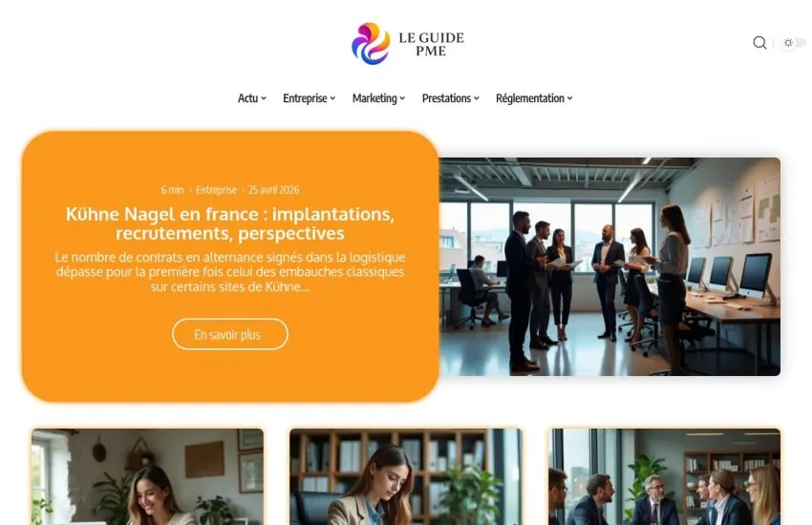812x525 pixels.
Task: Click the 25 avril 2026 date link
Action: pyautogui.click(x=273, y=190)
